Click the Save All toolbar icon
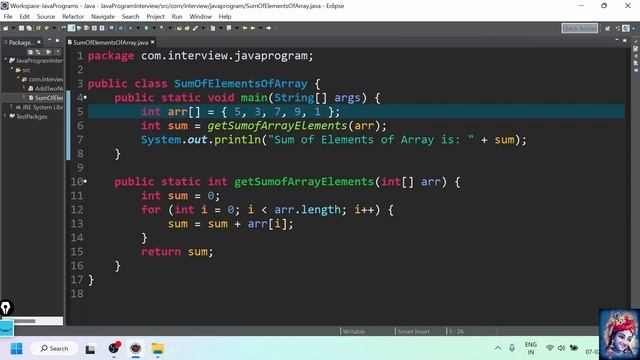Screen dimensions: 640x360 29,28
